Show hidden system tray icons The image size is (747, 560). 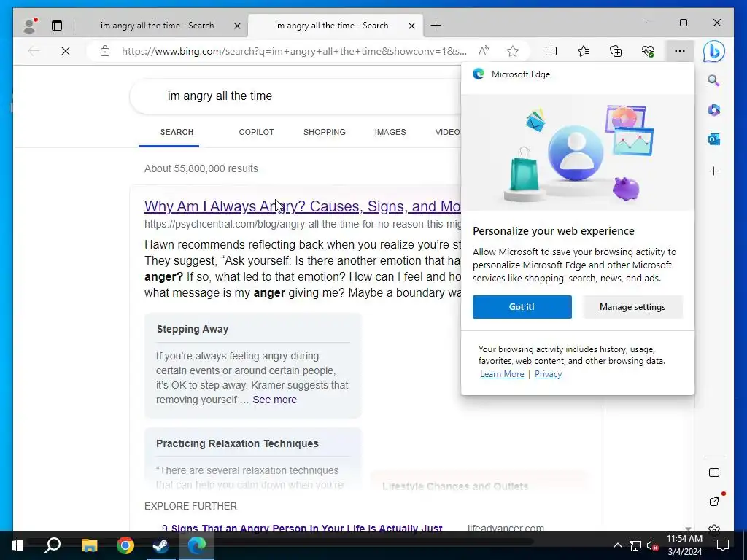[617, 545]
